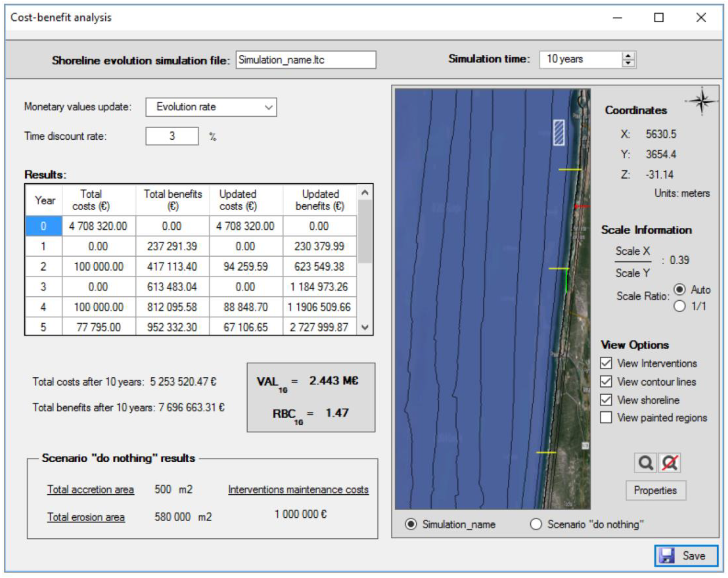Click the crossed-out magnifier reset zoom icon
Image resolution: width=728 pixels, height=578 pixels.
(x=670, y=463)
